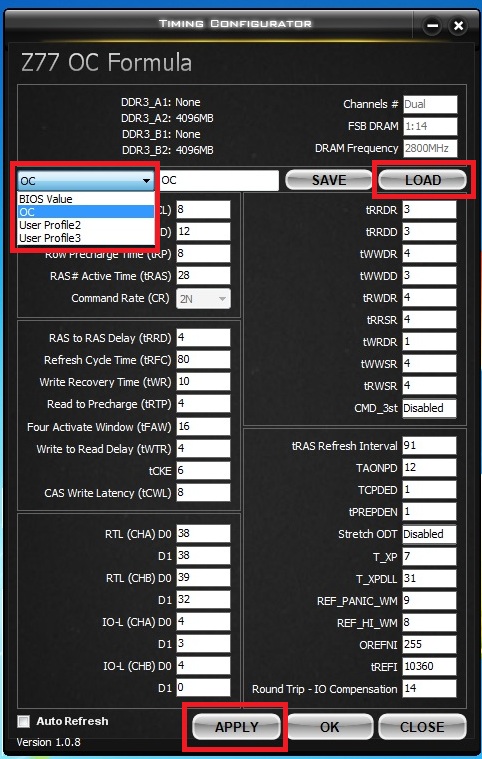Choose OC entry in profile list

pos(86,212)
